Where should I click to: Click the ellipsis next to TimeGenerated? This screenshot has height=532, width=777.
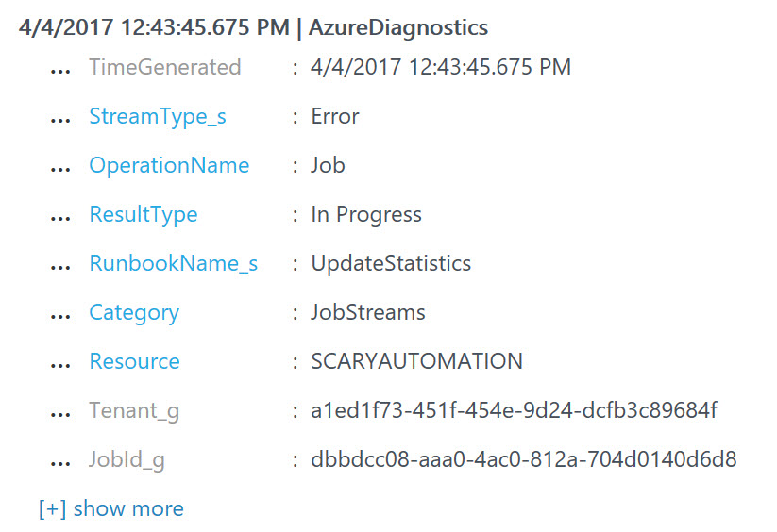point(60,71)
